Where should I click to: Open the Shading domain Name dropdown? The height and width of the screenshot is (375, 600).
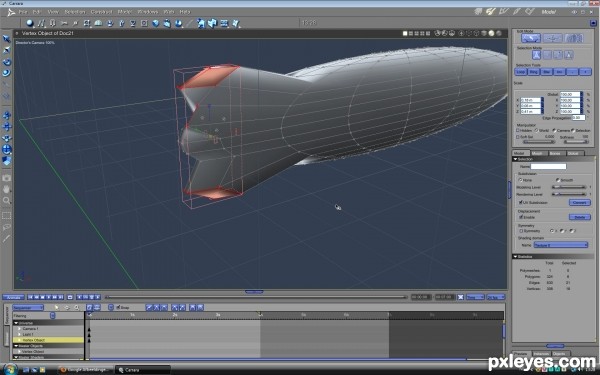561,245
